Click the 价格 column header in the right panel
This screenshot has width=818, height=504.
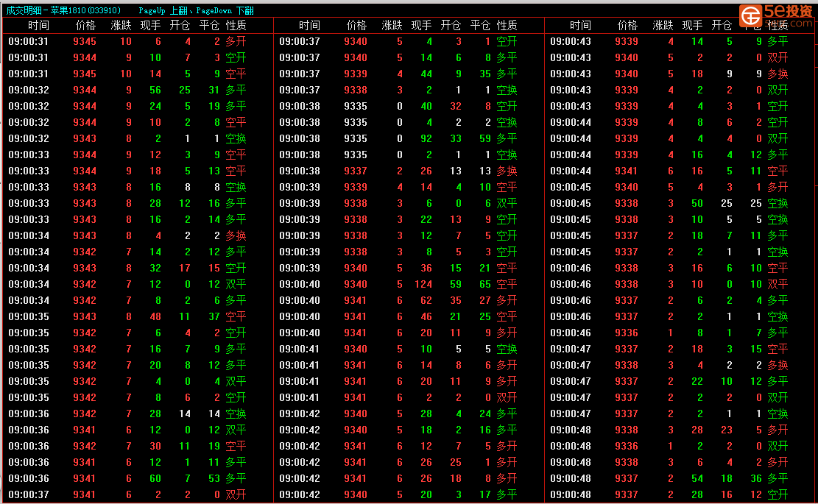(x=627, y=26)
